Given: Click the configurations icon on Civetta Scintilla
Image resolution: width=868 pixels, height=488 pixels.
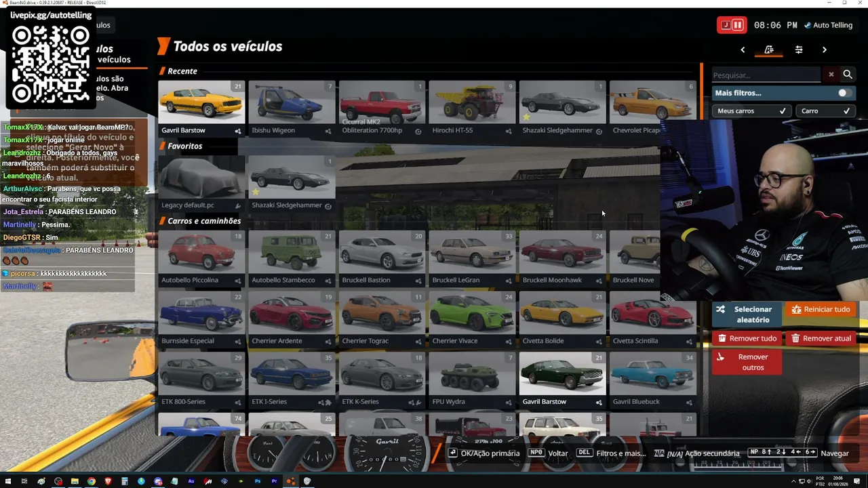Looking at the screenshot, I should tap(688, 342).
